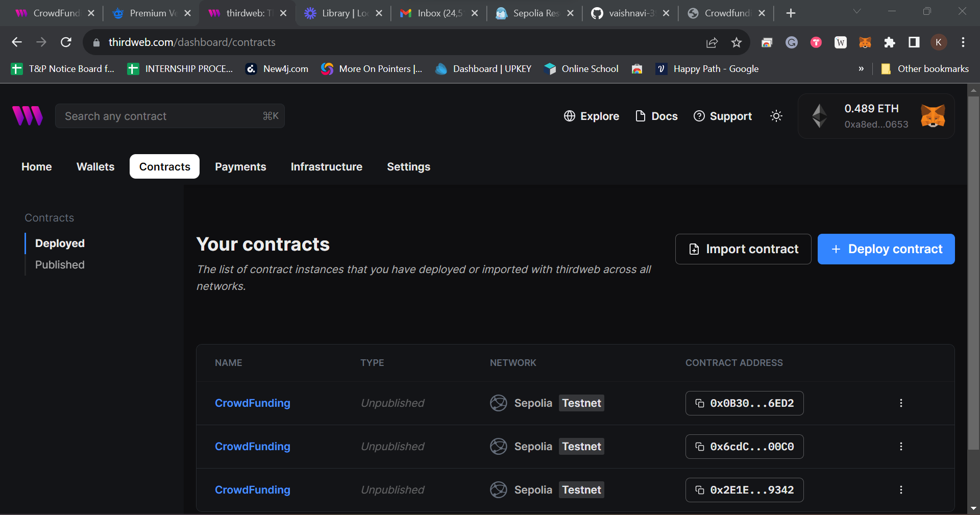This screenshot has height=515, width=980.
Task: Click the browser back arrow
Action: [x=17, y=42]
